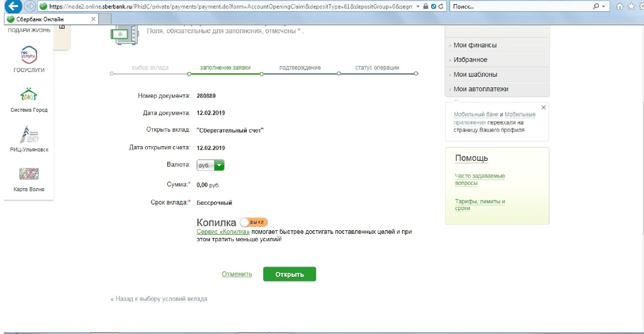Open a new blank browser tab

click(105, 19)
